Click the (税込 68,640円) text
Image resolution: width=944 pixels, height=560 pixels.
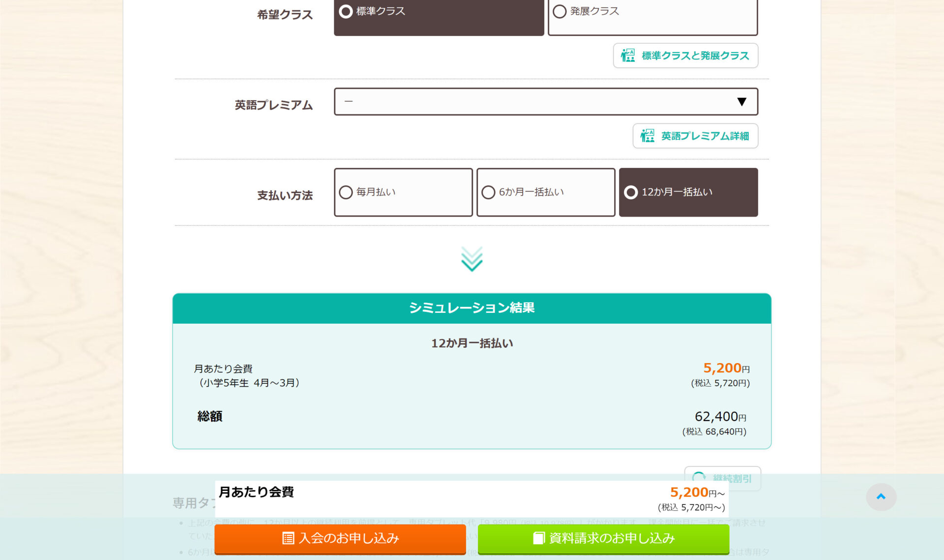click(714, 432)
